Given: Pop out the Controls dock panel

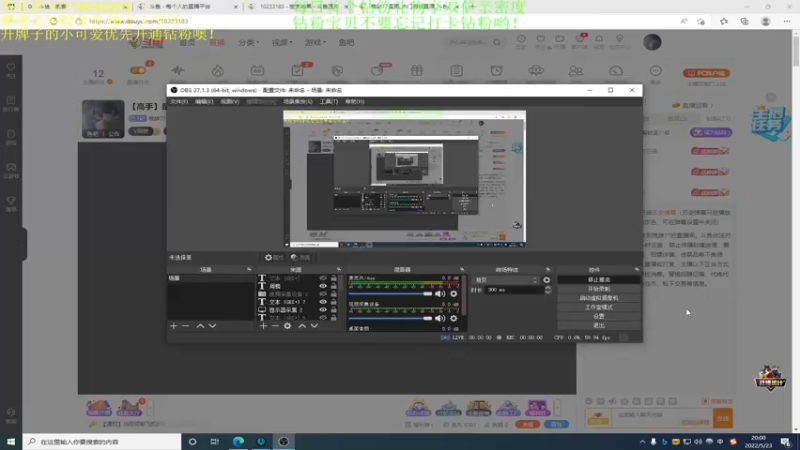Looking at the screenshot, I should tap(637, 269).
